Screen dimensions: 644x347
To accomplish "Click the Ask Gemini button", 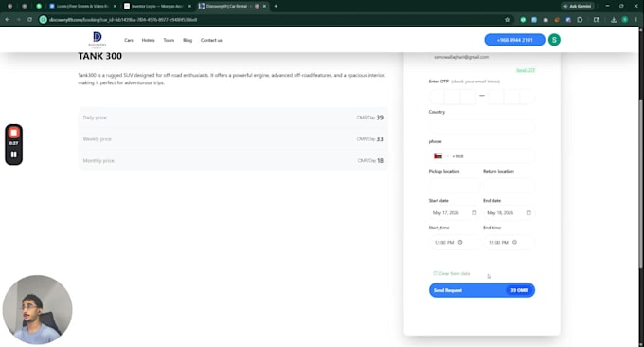I will (578, 7).
